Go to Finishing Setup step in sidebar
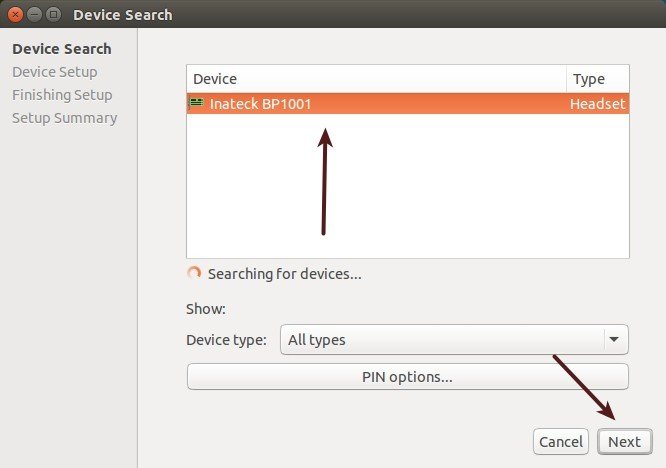 click(62, 95)
